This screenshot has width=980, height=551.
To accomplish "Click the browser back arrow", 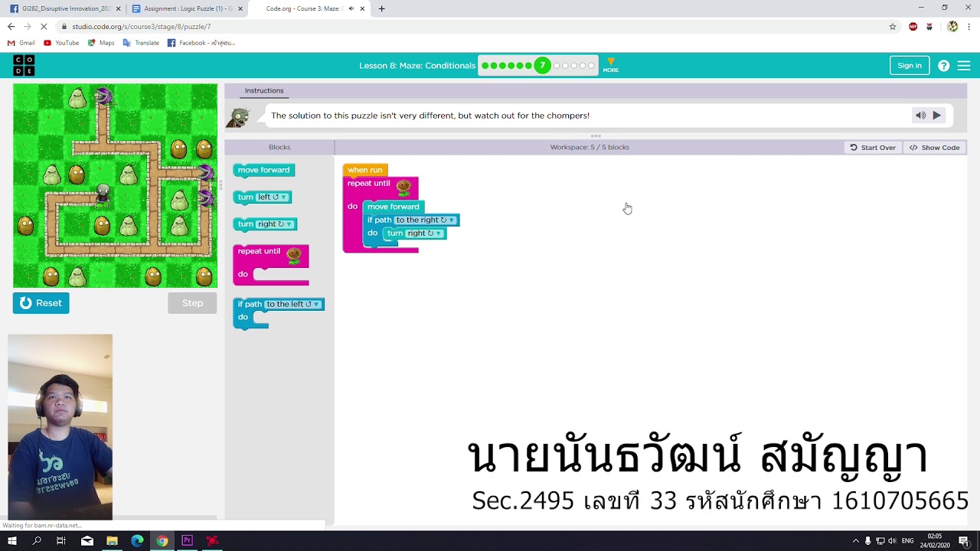I will (11, 26).
